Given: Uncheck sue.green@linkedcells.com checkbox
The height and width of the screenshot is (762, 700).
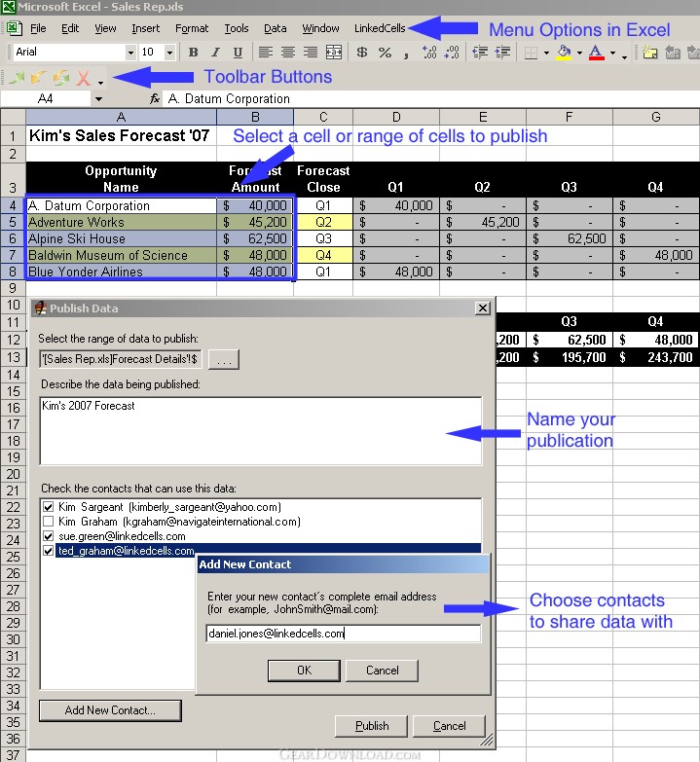Looking at the screenshot, I should click(x=48, y=536).
